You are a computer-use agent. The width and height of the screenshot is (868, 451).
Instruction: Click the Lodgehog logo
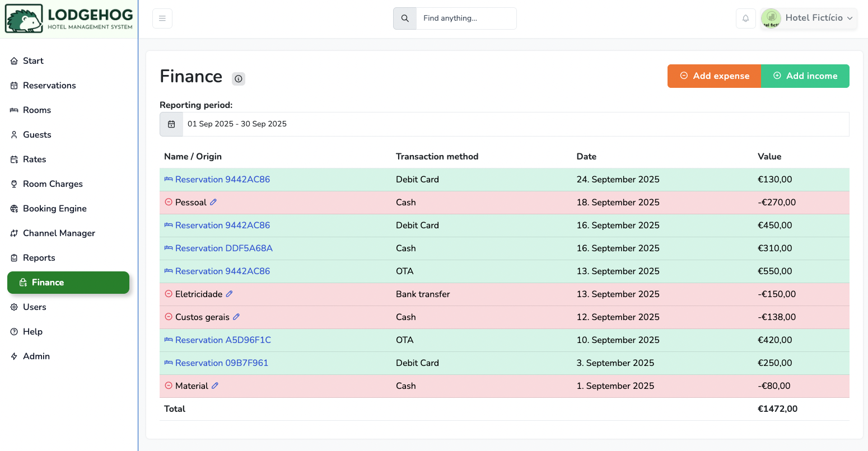point(69,19)
